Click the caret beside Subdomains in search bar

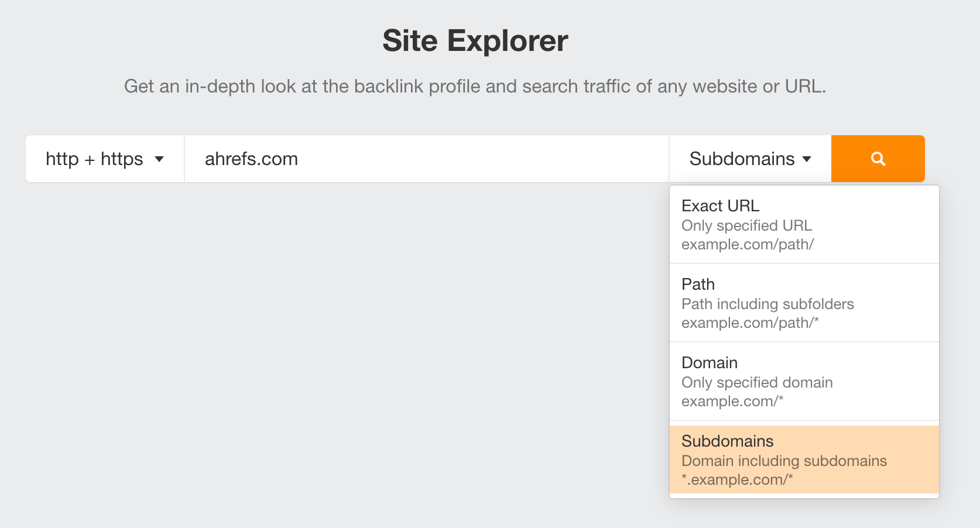(x=808, y=159)
